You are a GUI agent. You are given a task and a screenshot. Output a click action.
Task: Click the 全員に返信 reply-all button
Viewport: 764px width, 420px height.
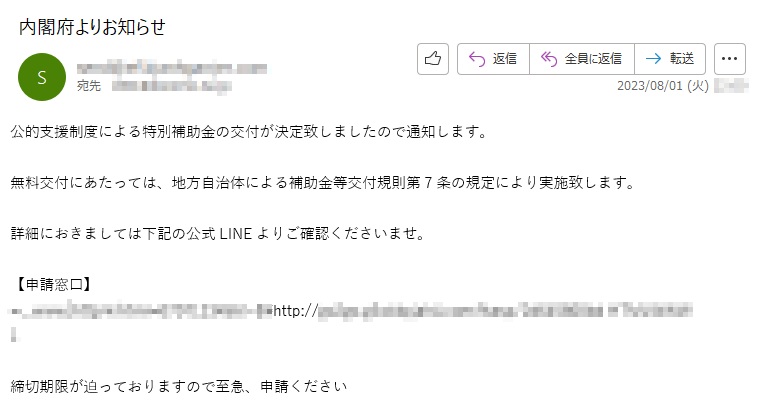pos(582,59)
